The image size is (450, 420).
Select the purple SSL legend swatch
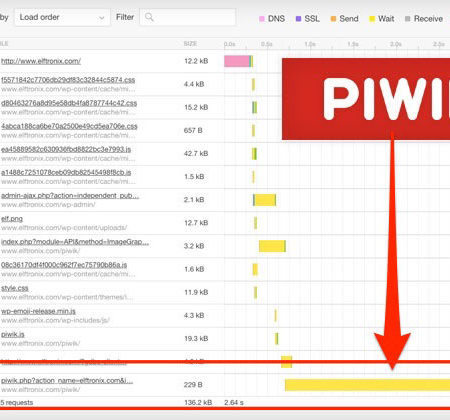(298, 19)
